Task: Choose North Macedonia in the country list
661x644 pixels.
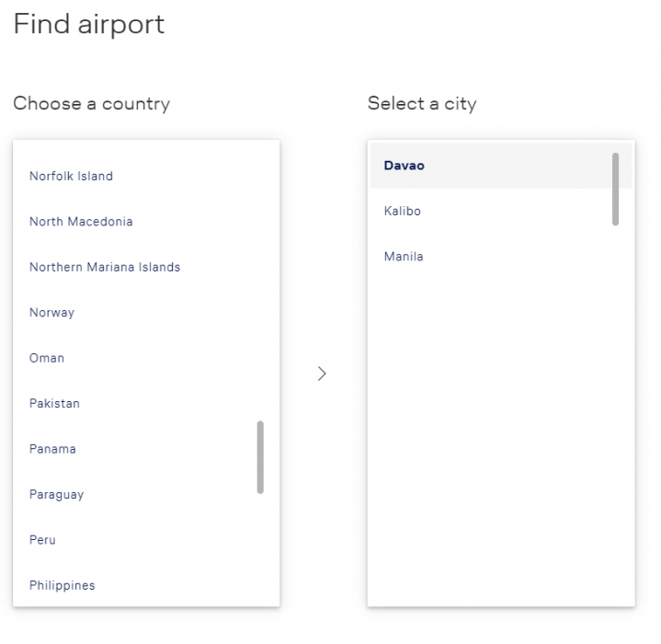Action: [81, 222]
